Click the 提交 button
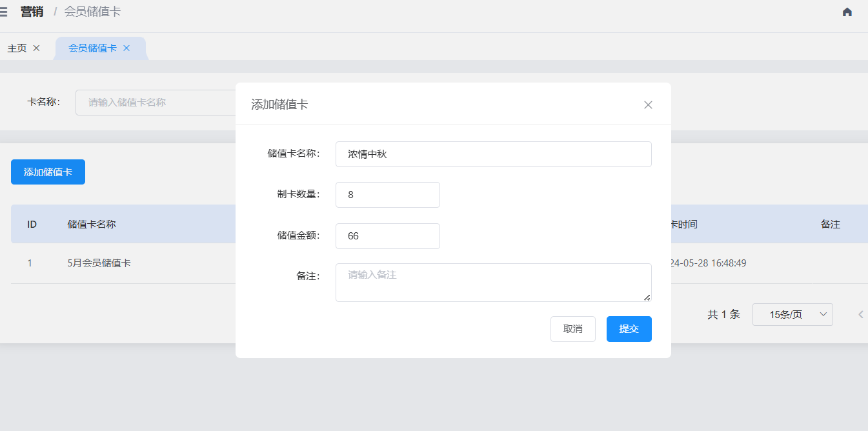868x431 pixels. pyautogui.click(x=629, y=329)
